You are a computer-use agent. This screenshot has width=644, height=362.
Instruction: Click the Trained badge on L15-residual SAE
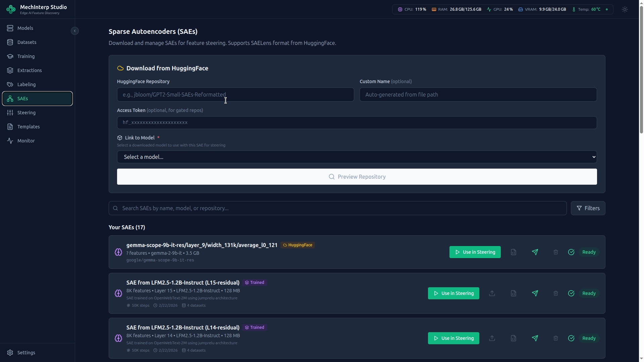click(x=255, y=283)
